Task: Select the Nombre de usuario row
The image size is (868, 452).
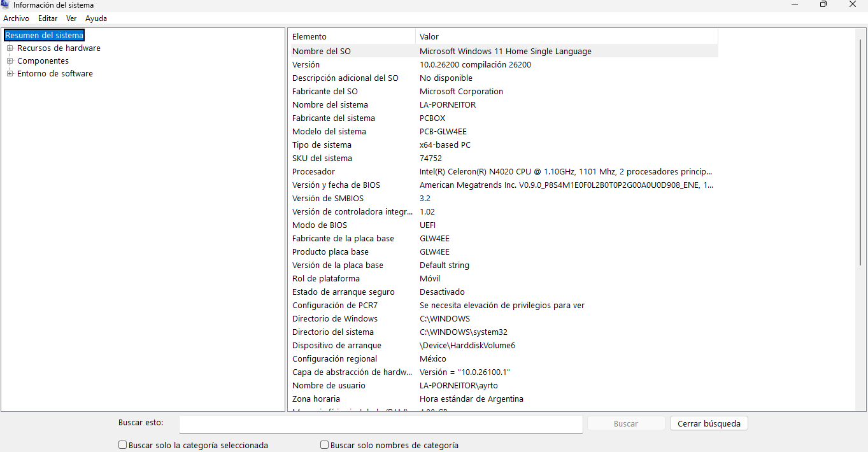Action: click(x=504, y=386)
